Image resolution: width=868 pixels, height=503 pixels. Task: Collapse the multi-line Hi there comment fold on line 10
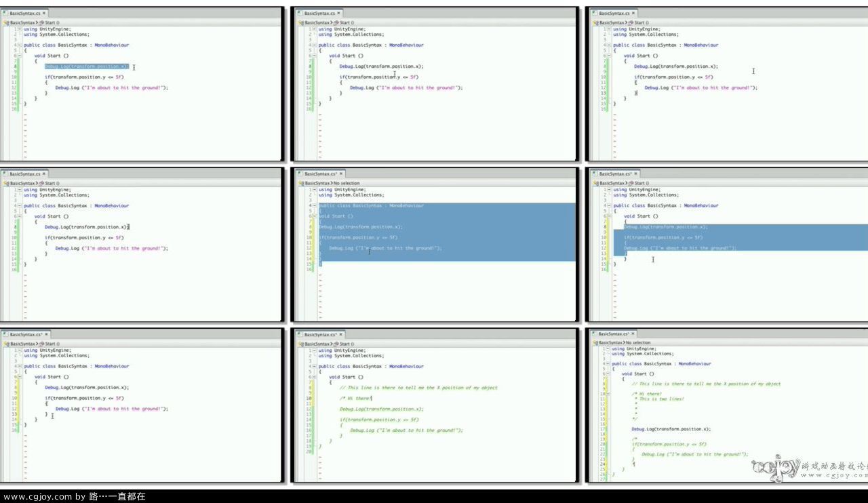(x=607, y=394)
